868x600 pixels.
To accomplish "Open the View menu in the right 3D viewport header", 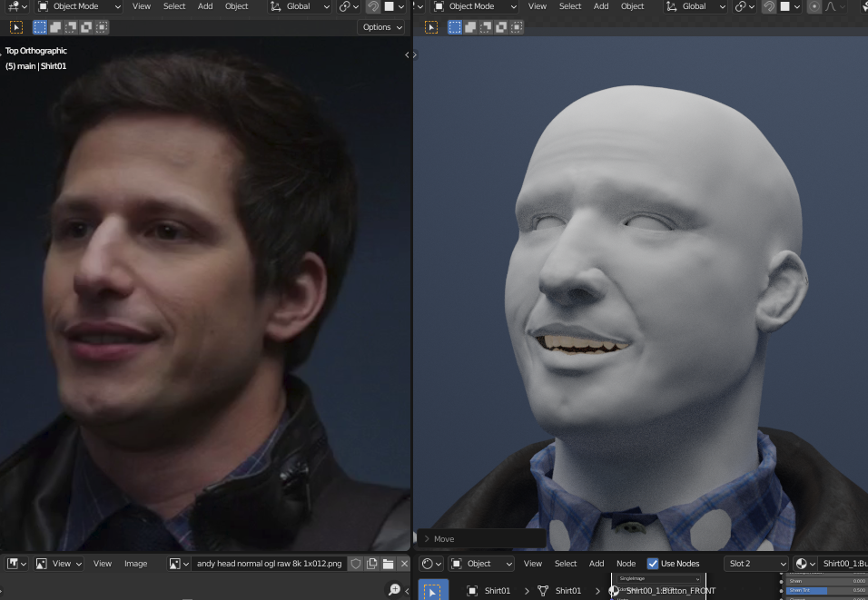I will point(537,6).
